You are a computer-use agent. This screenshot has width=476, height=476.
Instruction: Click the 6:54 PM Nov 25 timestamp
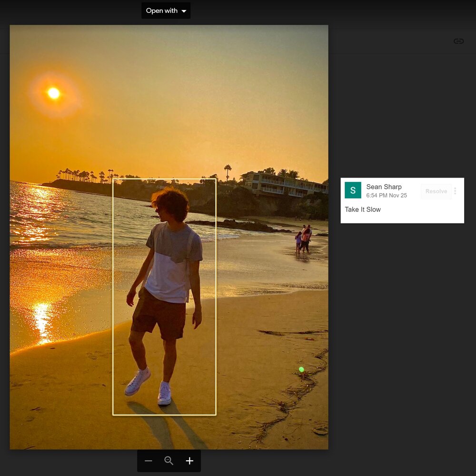(x=387, y=196)
